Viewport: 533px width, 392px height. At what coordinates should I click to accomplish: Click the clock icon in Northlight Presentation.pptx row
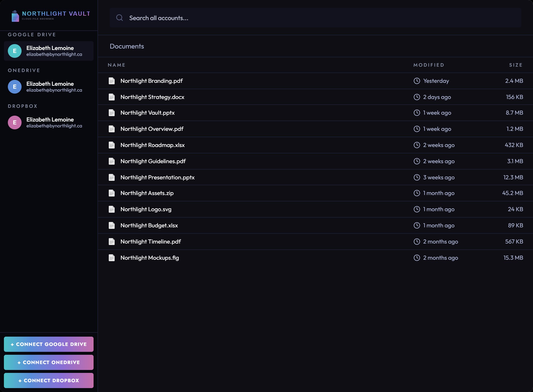pyautogui.click(x=417, y=177)
